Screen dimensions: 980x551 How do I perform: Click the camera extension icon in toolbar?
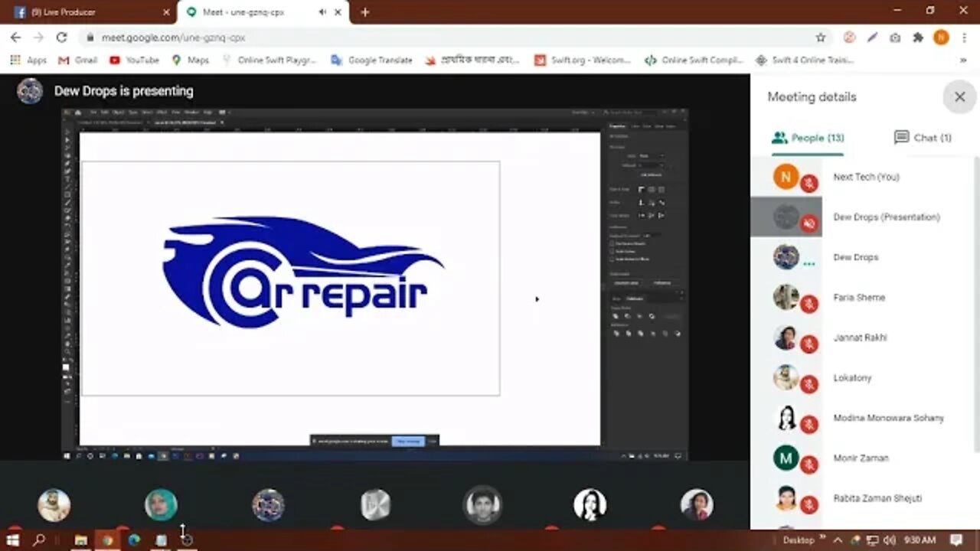895,37
